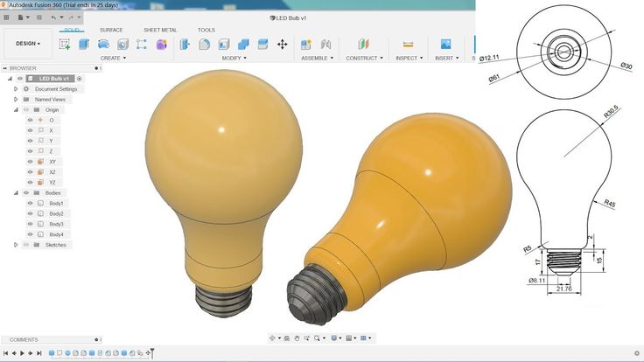Toggle visibility of the Origin folder
This screenshot has width=644, height=362.
pos(26,109)
